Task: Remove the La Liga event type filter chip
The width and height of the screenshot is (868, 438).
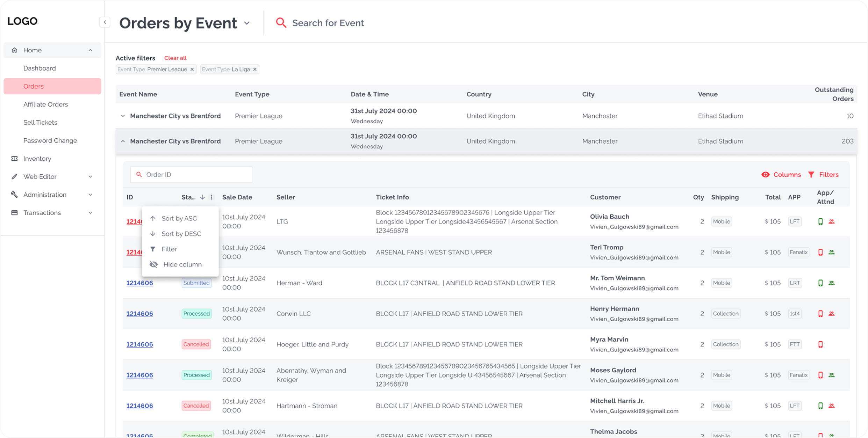Action: pyautogui.click(x=255, y=69)
